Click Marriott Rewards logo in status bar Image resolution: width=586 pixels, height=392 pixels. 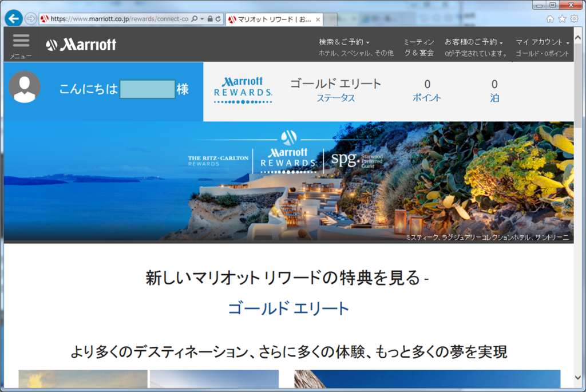[243, 91]
